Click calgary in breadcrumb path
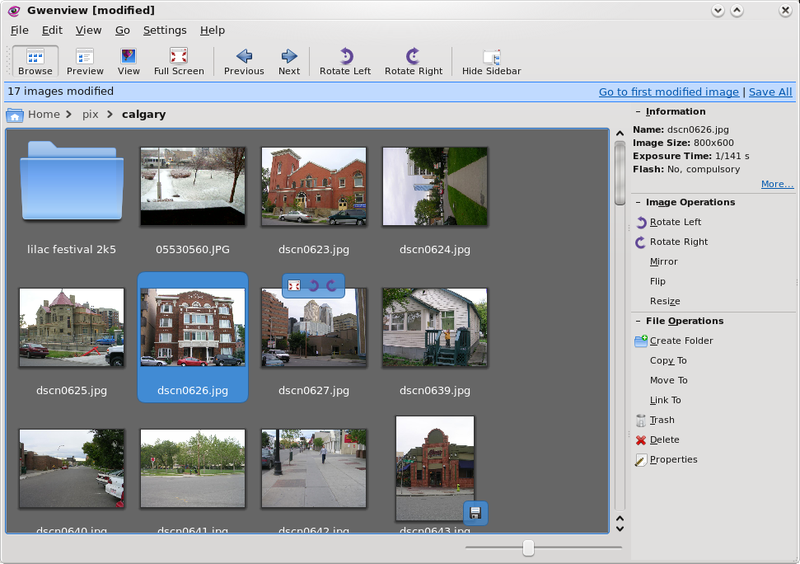This screenshot has height=564, width=800. point(144,114)
